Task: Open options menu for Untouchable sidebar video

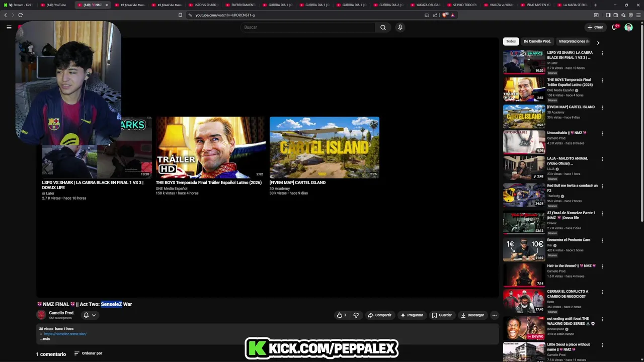Action: point(602,133)
